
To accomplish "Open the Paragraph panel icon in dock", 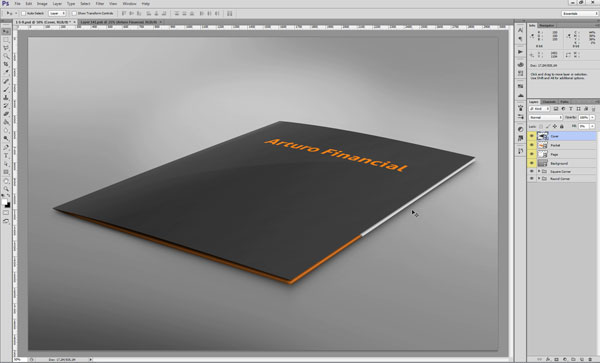I will (x=520, y=39).
